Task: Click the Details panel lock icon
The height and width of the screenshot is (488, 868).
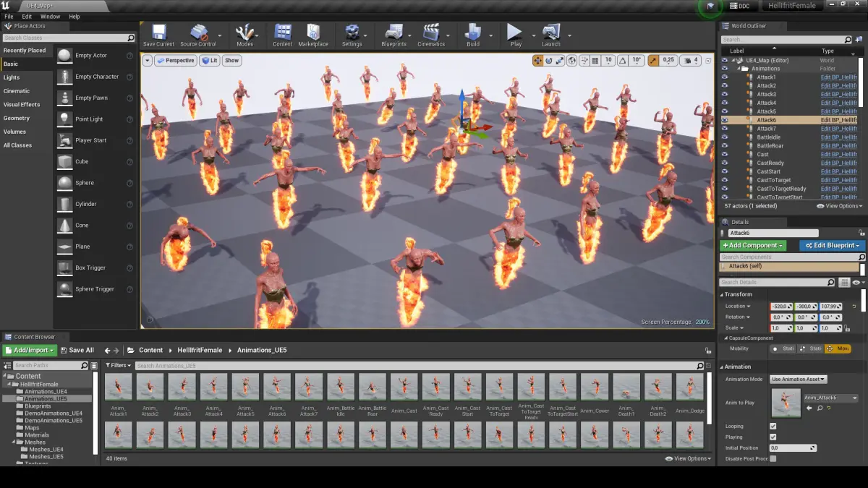Action: 861,233
